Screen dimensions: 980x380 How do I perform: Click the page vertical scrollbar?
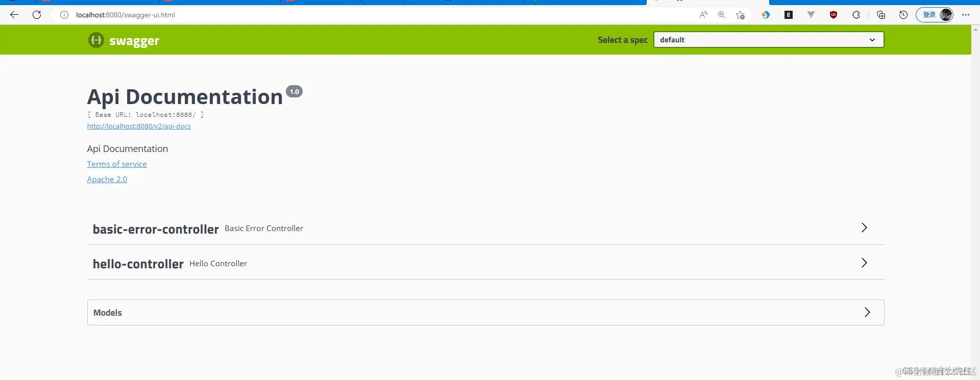tap(975, 202)
